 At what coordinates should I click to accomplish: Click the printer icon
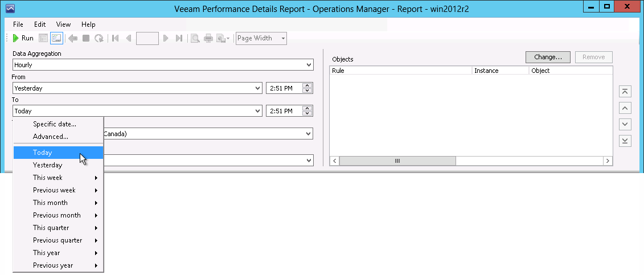click(208, 38)
